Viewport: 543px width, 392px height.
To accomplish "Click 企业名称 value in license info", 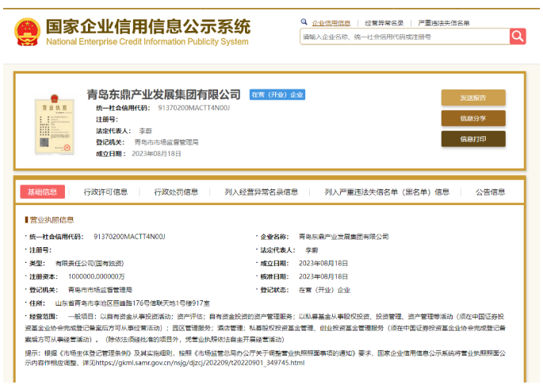I will click(x=343, y=237).
